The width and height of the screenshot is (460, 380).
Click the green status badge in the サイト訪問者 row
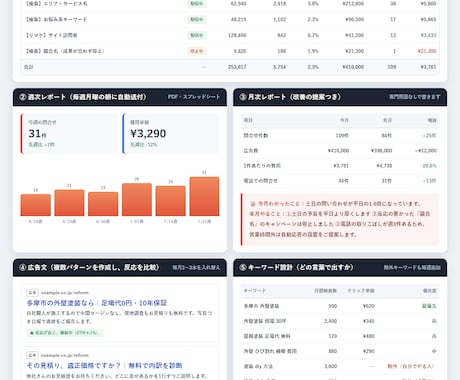[197, 35]
